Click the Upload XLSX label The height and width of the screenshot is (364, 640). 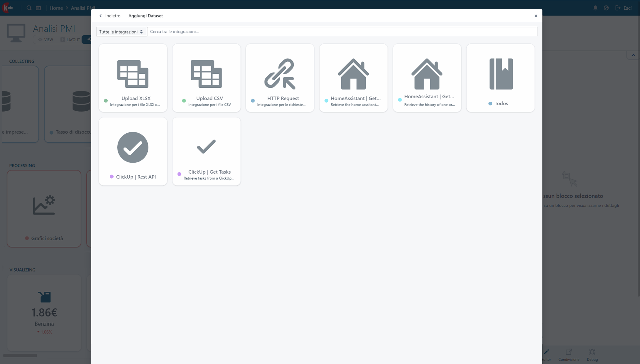click(136, 98)
